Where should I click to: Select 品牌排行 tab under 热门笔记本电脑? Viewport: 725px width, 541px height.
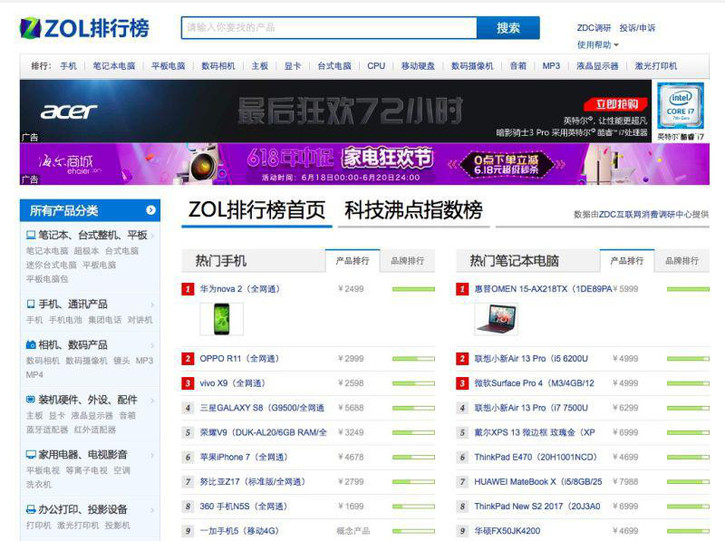coord(682,261)
